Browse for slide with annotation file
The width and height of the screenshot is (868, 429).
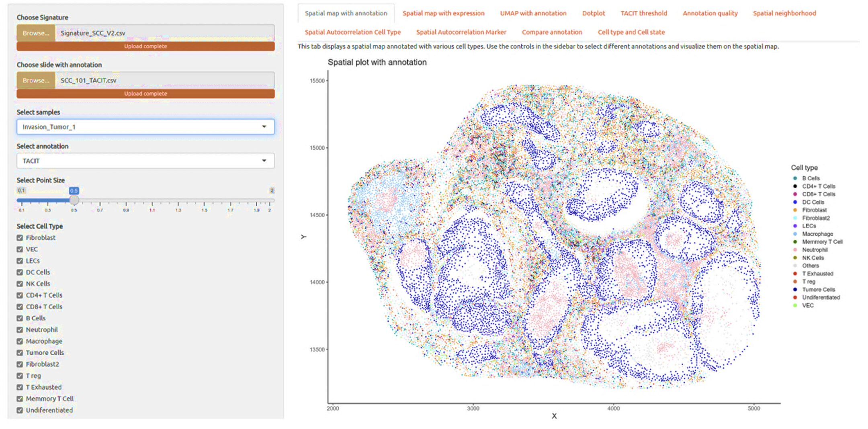[36, 80]
